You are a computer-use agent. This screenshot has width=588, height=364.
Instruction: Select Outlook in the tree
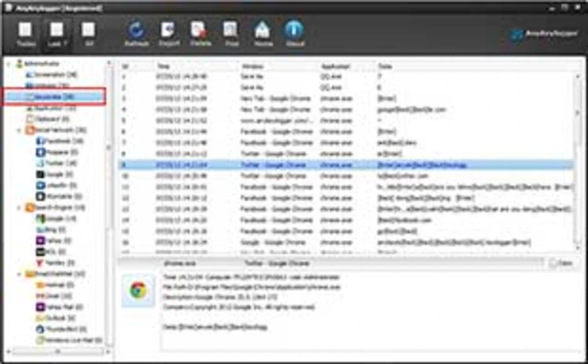click(56, 318)
